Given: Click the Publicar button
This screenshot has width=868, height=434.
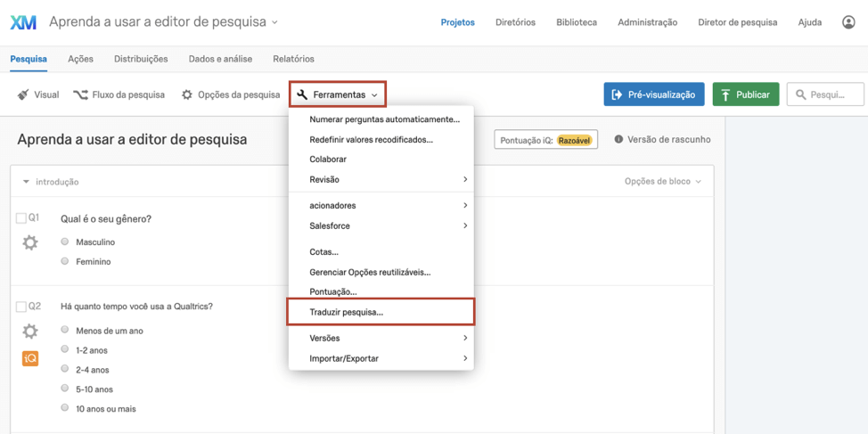Looking at the screenshot, I should (745, 94).
